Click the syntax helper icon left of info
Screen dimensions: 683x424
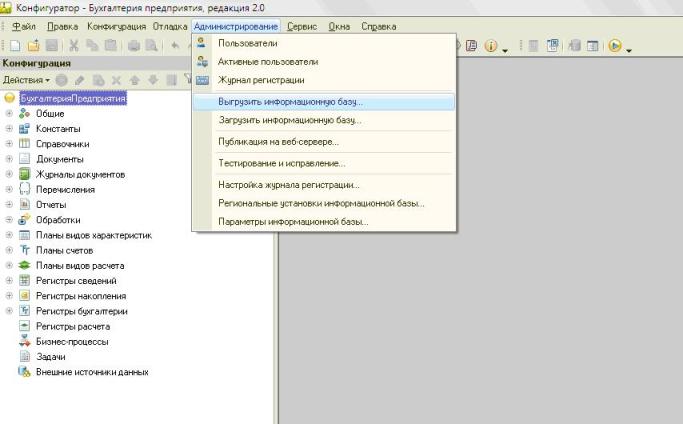point(471,45)
